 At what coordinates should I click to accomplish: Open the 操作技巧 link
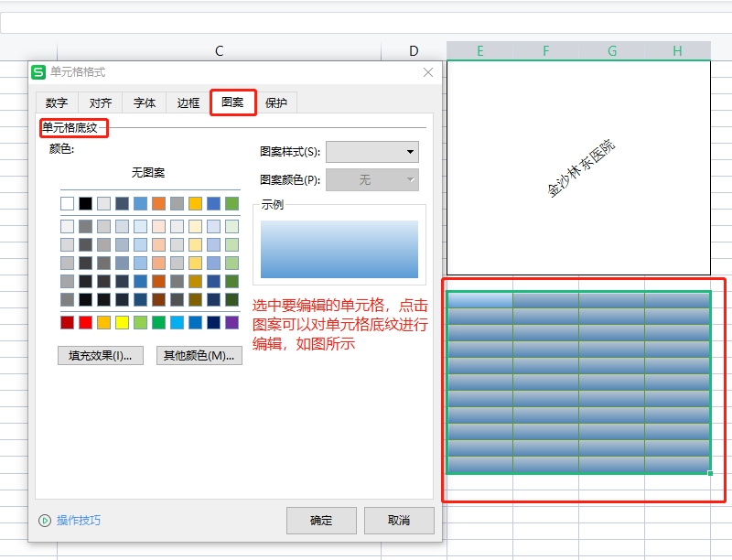coord(79,521)
